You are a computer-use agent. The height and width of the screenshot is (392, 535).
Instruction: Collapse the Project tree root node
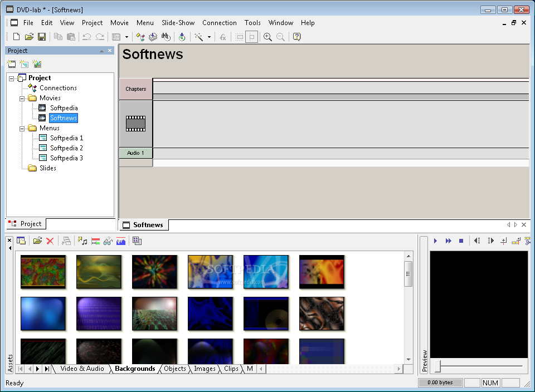pyautogui.click(x=12, y=79)
